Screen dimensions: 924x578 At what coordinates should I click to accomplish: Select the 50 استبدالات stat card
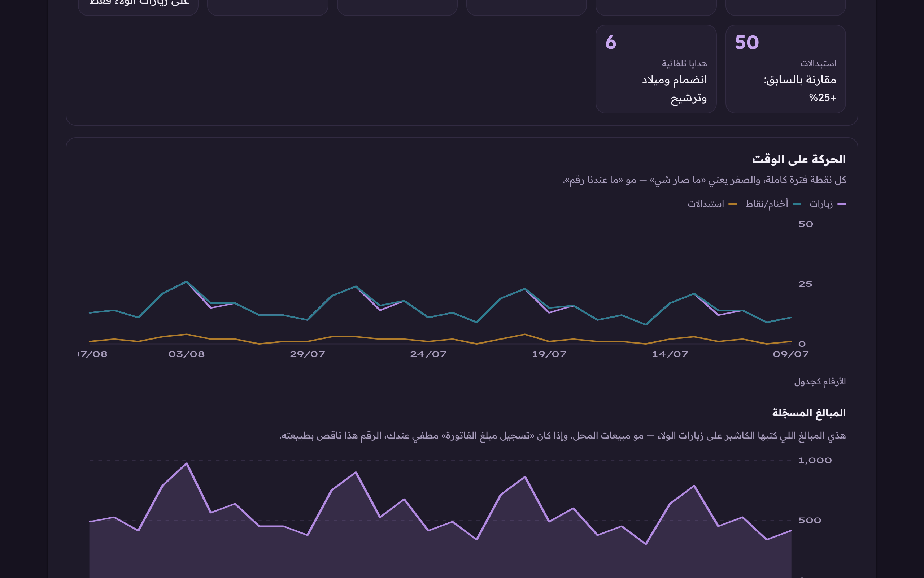point(785,69)
